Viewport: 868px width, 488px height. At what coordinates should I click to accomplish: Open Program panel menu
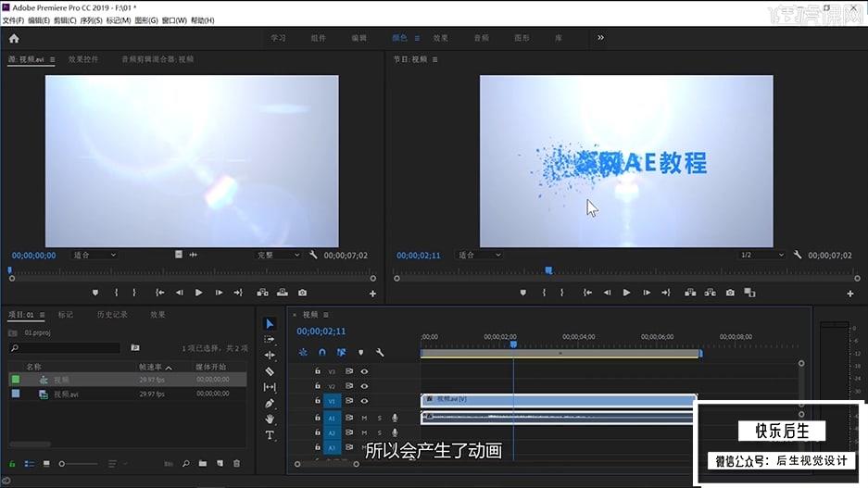(435, 59)
